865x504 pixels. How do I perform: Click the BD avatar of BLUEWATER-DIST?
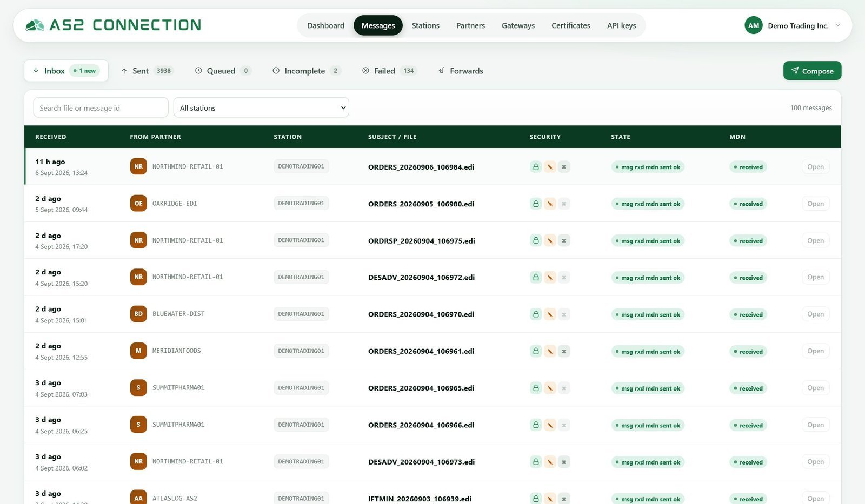coord(138,314)
